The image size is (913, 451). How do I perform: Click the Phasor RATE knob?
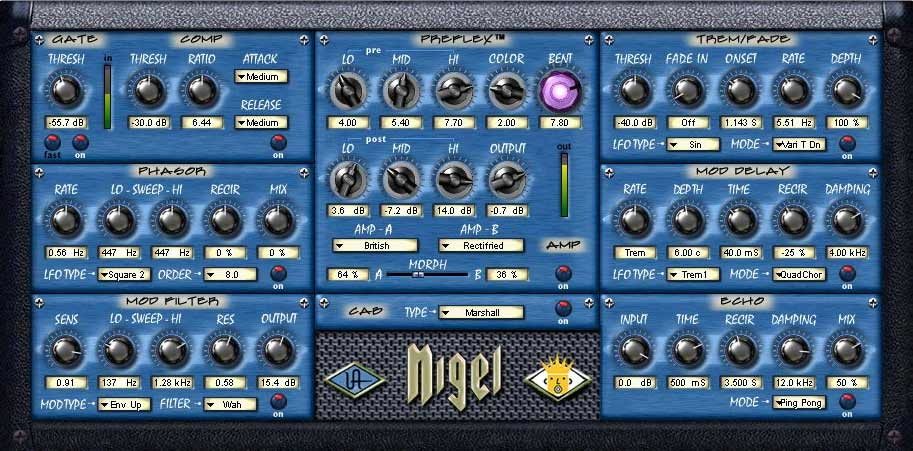pos(66,221)
